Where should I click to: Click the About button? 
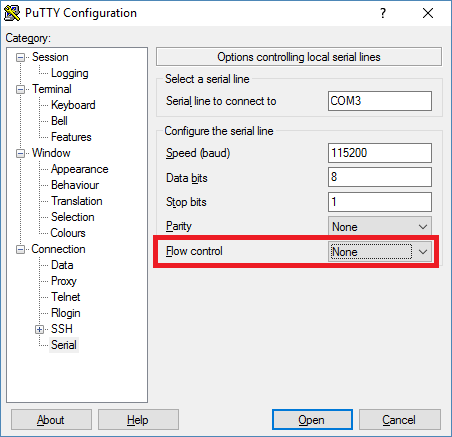pos(51,420)
